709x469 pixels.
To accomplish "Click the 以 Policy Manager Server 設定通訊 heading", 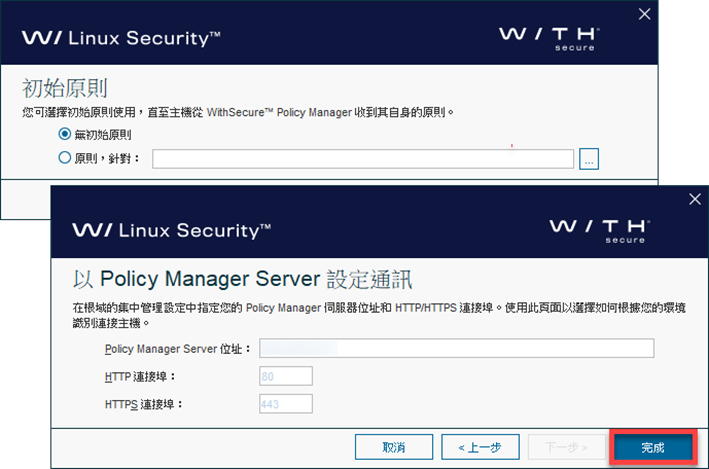I will pyautogui.click(x=242, y=279).
